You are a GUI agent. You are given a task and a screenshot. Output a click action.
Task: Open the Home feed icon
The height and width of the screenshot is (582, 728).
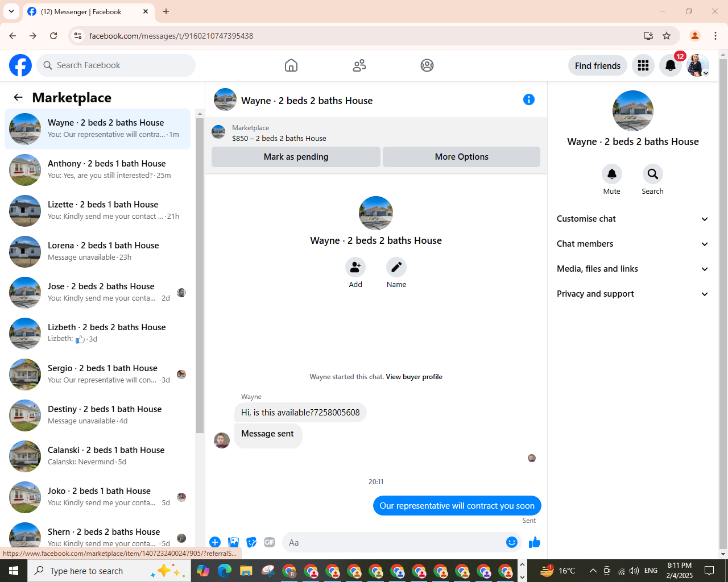coord(291,65)
